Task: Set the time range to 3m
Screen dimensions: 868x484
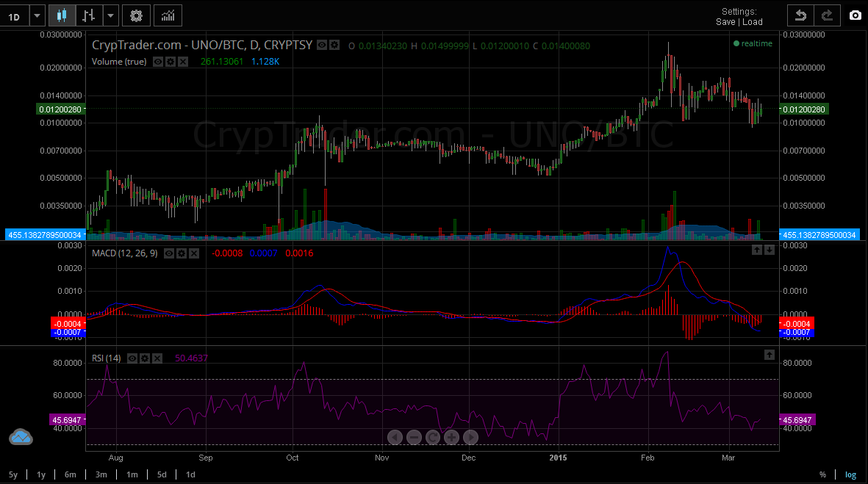Action: [101, 474]
